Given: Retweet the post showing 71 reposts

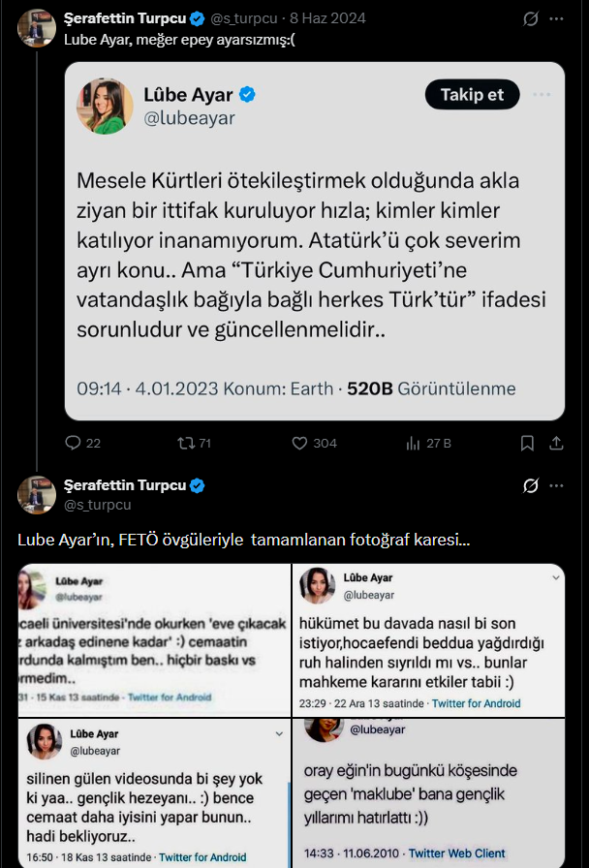Looking at the screenshot, I should tap(185, 443).
